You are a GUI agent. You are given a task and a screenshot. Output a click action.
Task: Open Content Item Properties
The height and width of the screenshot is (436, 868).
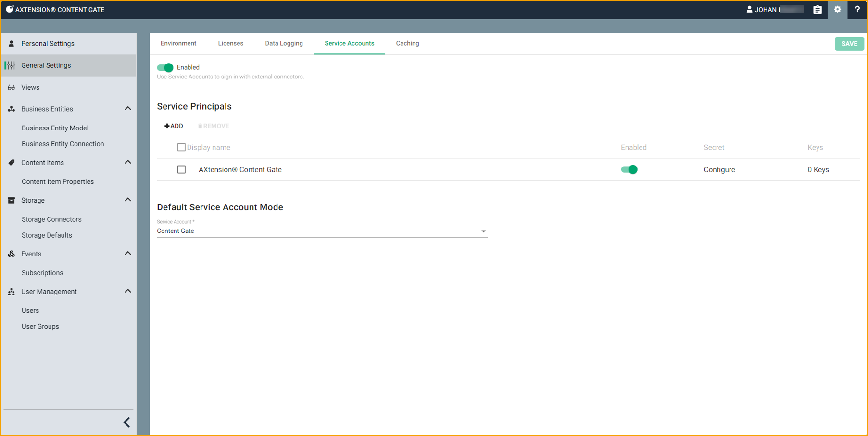tap(58, 182)
